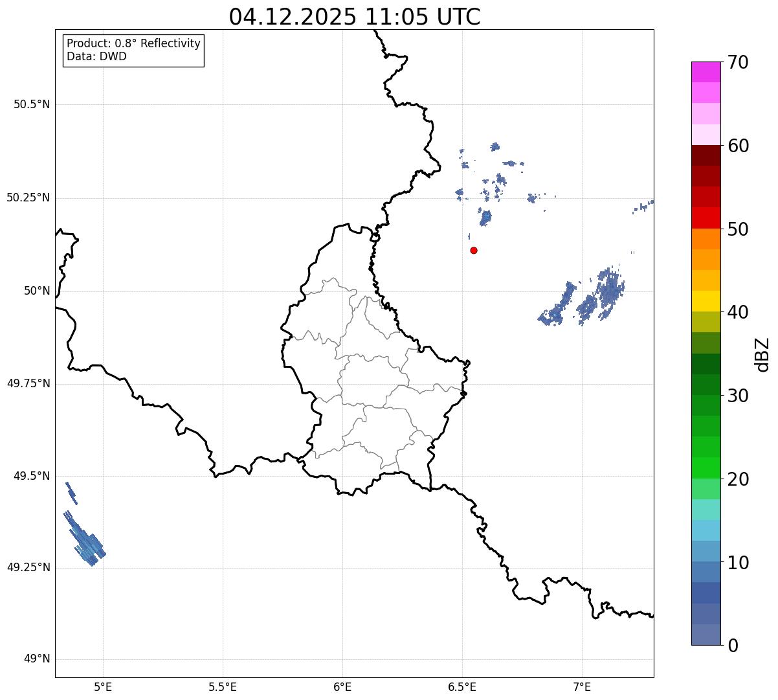The width and height of the screenshot is (778, 700).
Task: Click the dBZ colorbar axis label
Action: [x=762, y=354]
